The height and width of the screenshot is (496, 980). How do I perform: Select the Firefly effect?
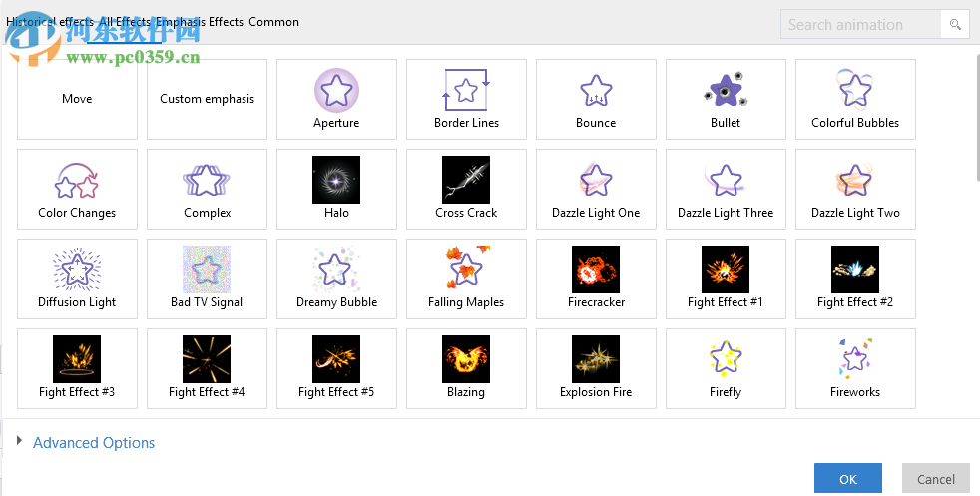pos(726,369)
